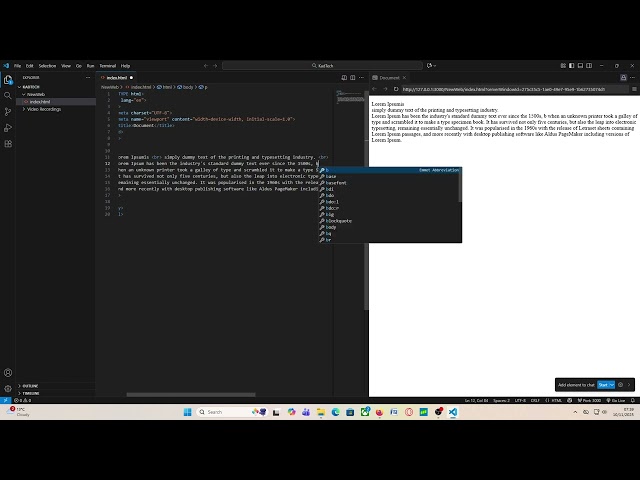The image size is (640, 480).
Task: Open Add element to chat settings gear
Action: pos(620,384)
